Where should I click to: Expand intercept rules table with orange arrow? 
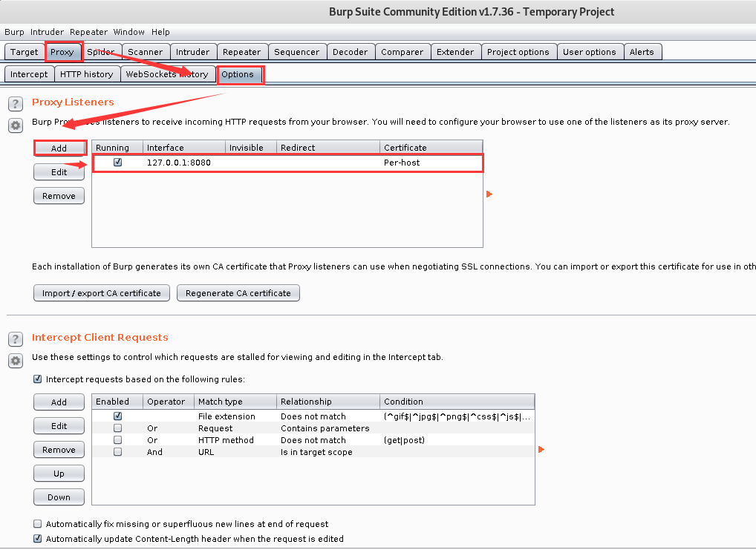tap(541, 449)
